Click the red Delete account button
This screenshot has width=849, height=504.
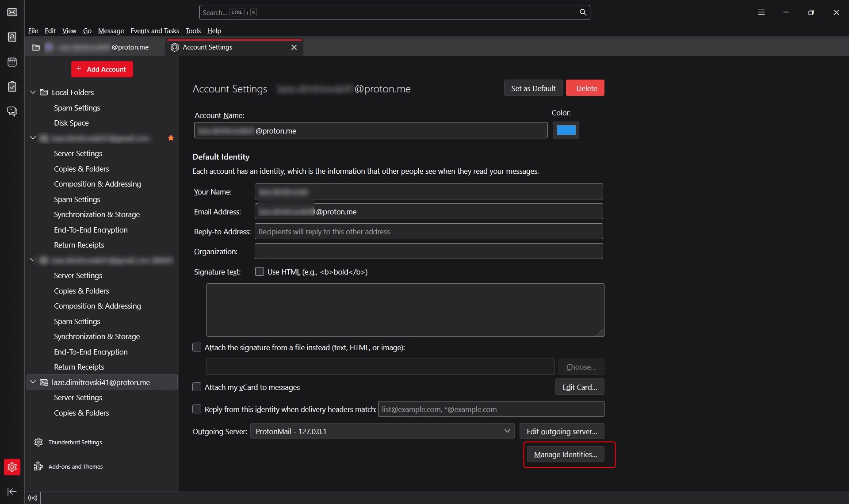585,88
